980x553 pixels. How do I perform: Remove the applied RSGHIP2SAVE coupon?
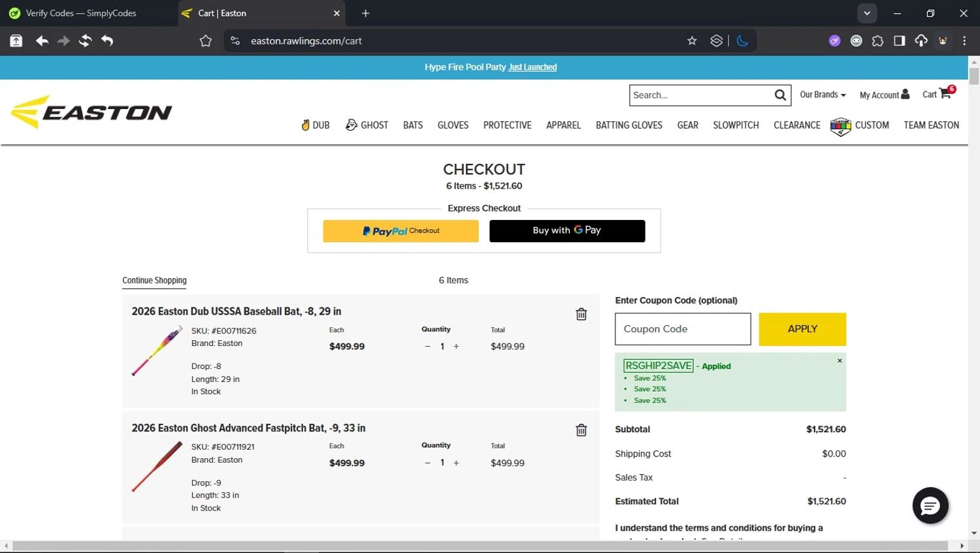840,360
